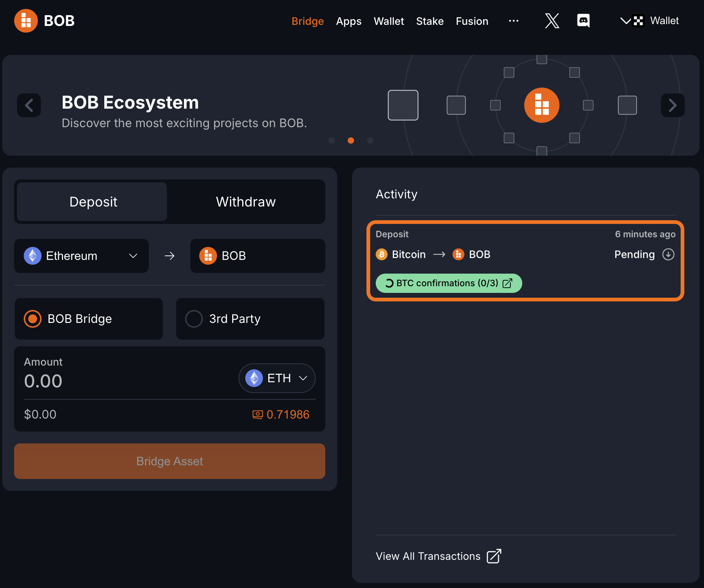
Task: Switch to the Withdraw tab
Action: pos(246,202)
